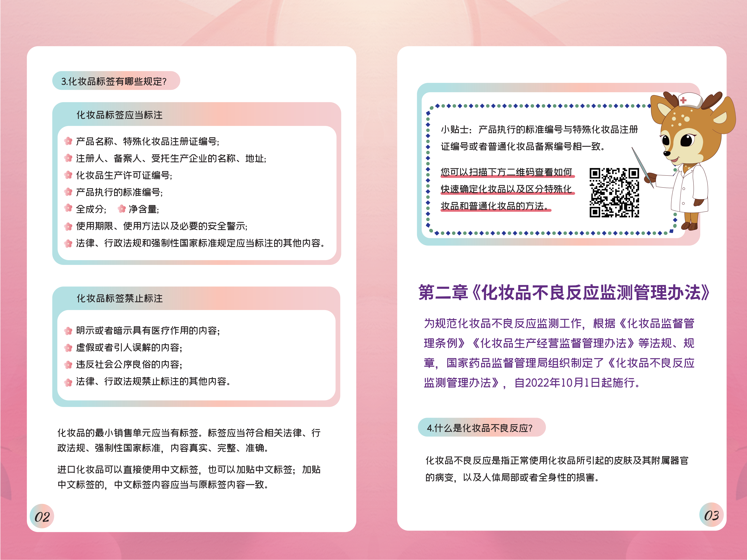Click the "法律、行政法规禁止标注的其他内容。" line
This screenshot has width=747, height=560.
[153, 381]
